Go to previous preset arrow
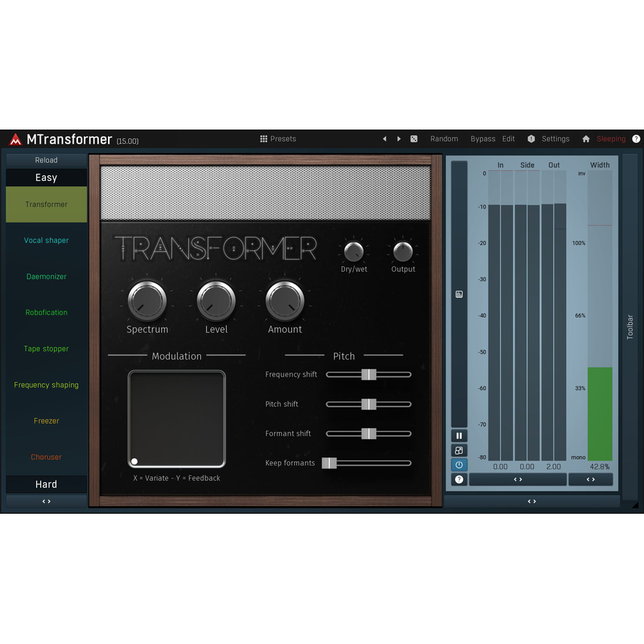This screenshot has height=644, width=644. pos(385,139)
